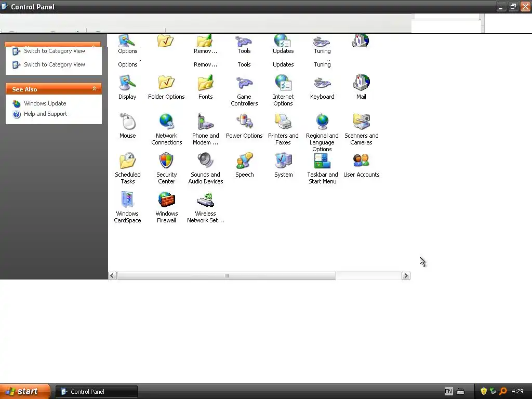Open Power Options
Screen dimensions: 532x399
pos(244,126)
